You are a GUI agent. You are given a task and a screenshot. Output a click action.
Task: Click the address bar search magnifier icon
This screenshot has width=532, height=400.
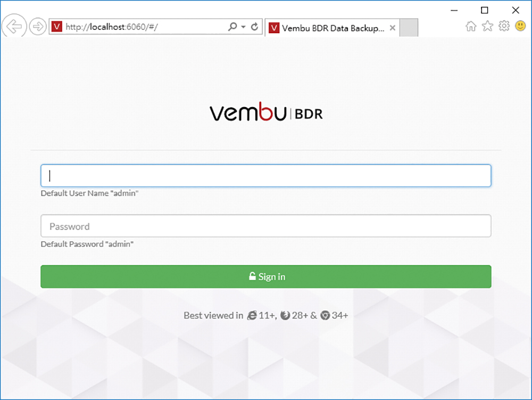tap(232, 27)
